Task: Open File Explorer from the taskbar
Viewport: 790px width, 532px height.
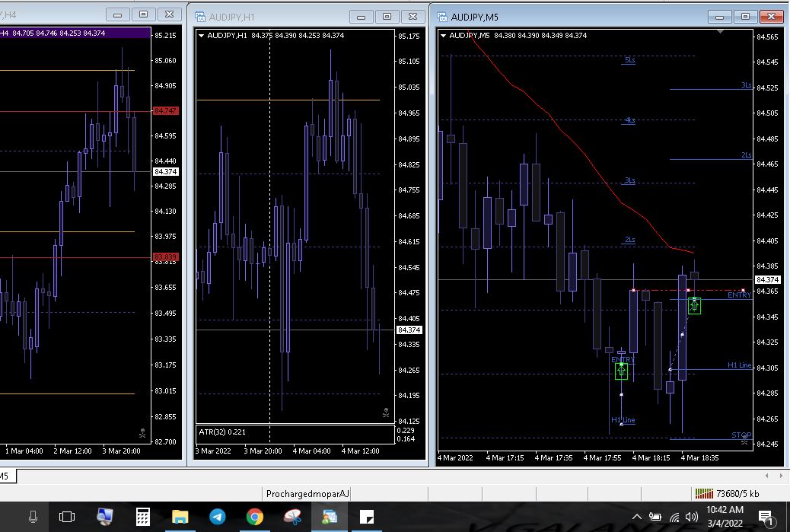Action: pos(180,518)
